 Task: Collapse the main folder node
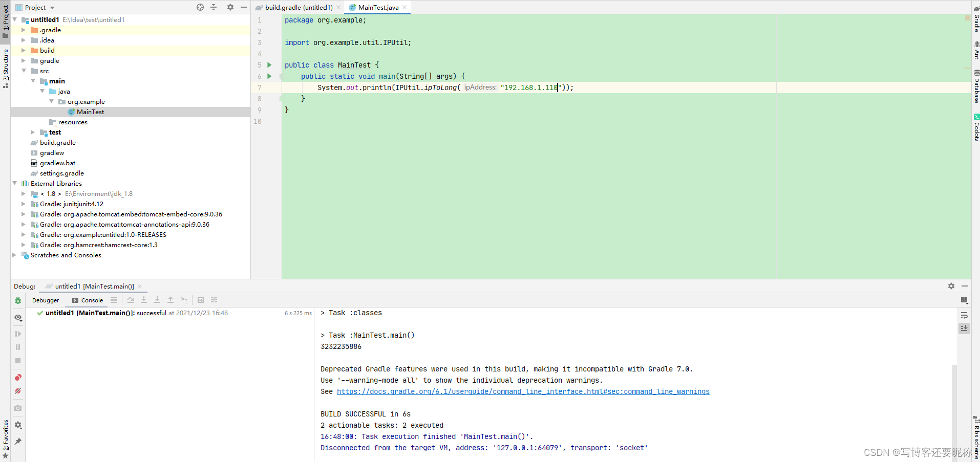coord(33,81)
